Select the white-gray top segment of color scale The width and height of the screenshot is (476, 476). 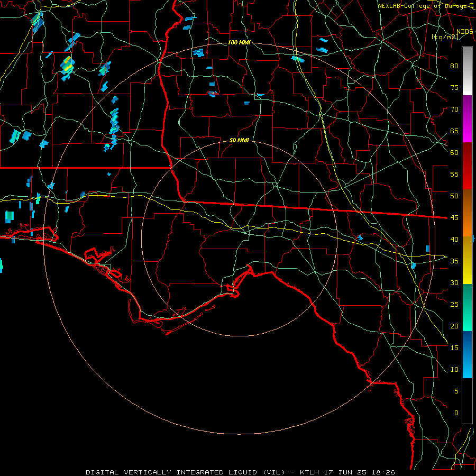(x=467, y=71)
